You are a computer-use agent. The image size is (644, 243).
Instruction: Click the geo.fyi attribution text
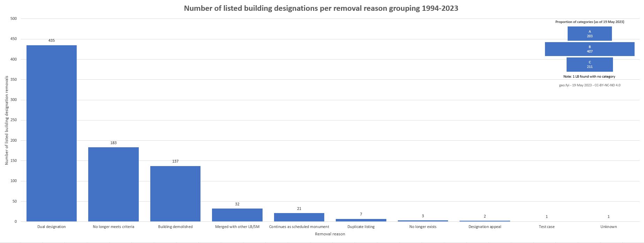590,85
